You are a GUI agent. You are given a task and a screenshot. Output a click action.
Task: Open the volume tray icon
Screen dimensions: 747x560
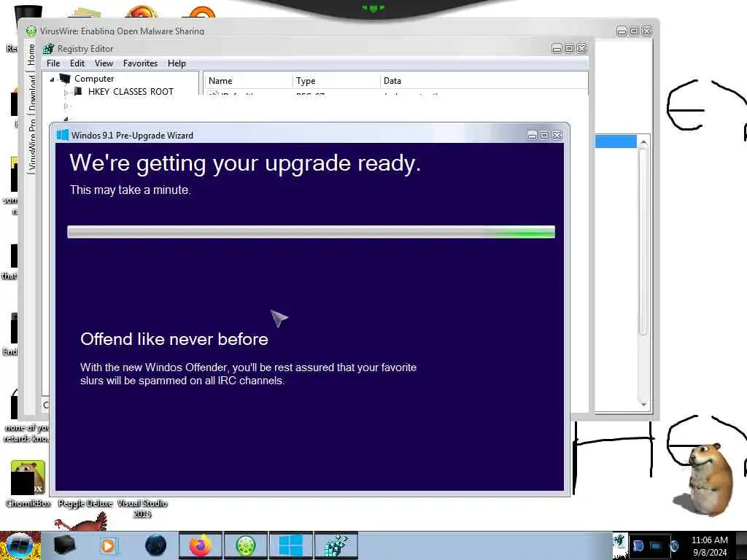674,545
